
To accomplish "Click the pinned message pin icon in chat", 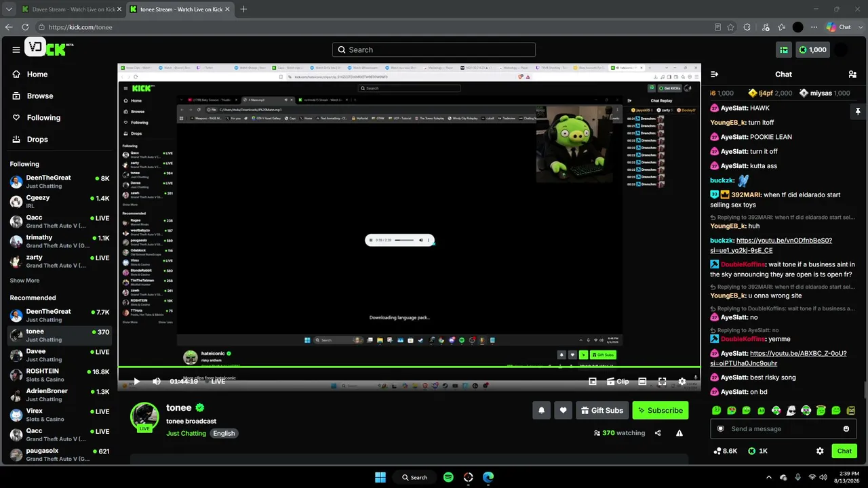I will pyautogui.click(x=858, y=111).
